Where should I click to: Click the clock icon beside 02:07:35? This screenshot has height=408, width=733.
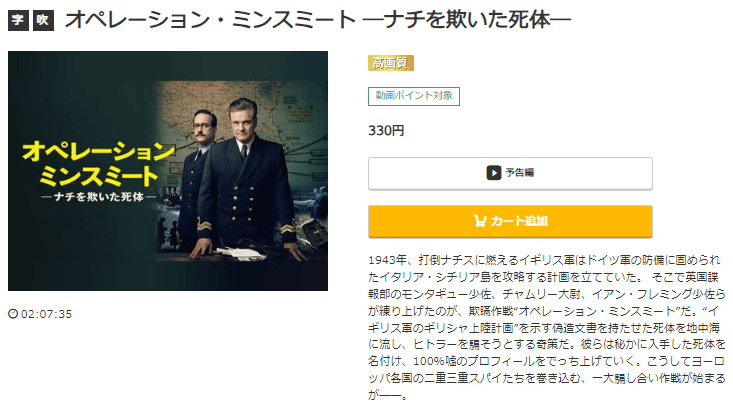13,314
